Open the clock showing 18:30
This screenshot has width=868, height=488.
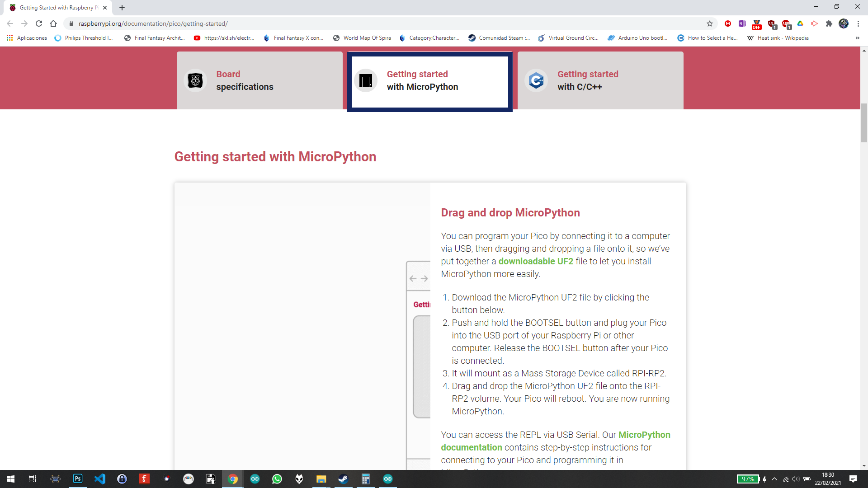(x=828, y=479)
